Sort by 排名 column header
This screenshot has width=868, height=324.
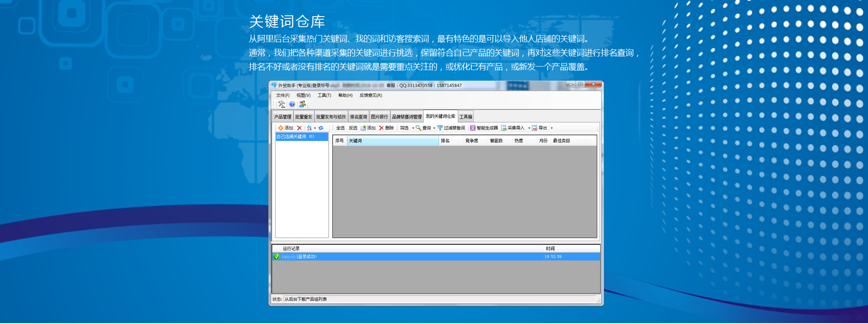pyautogui.click(x=451, y=141)
